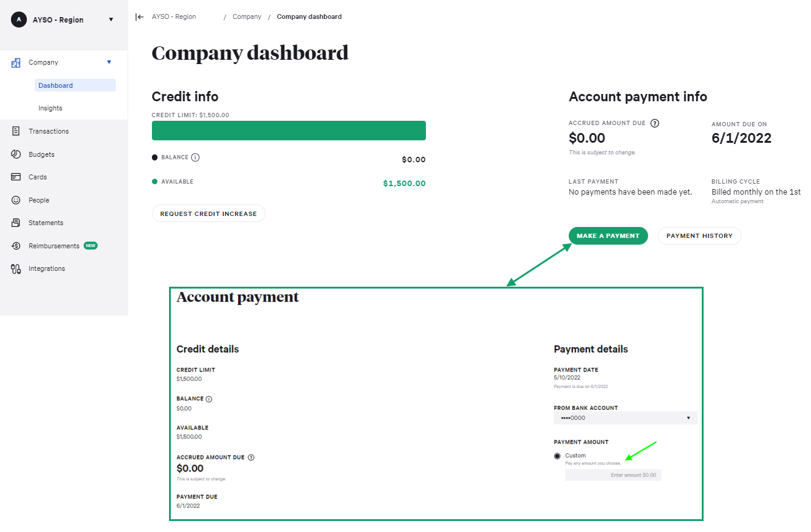Click the Integrations plug icon
The height and width of the screenshot is (532, 811).
(16, 268)
